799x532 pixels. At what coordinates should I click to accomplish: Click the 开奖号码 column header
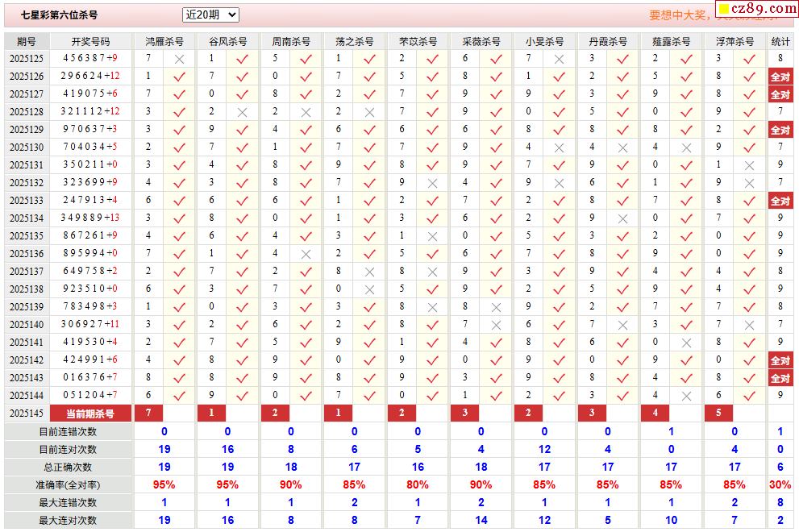(x=90, y=42)
